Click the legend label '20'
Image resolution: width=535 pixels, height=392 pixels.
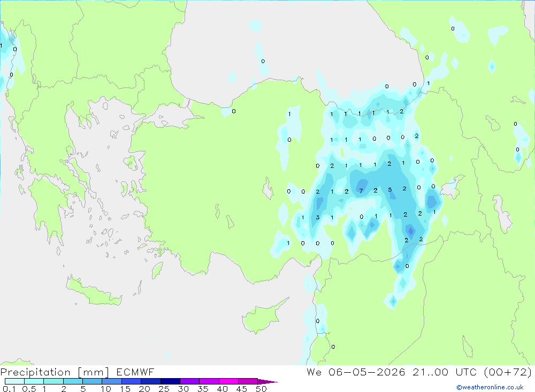144,389
